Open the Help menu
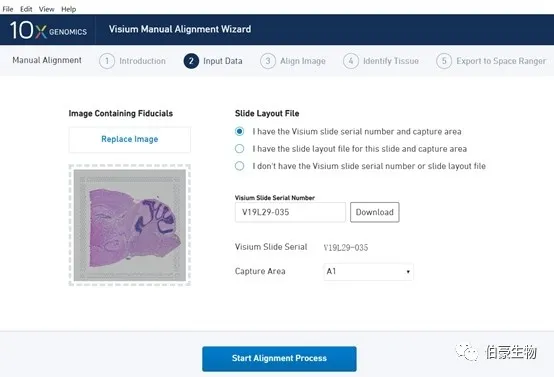Screen dimensions: 554x377 coord(69,9)
